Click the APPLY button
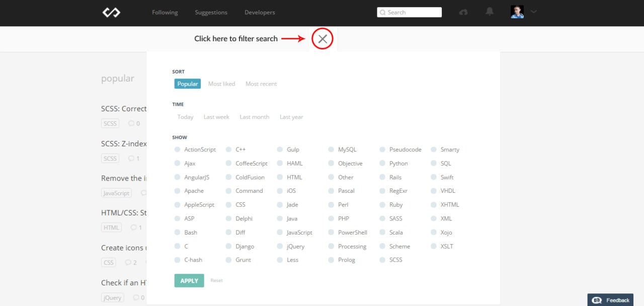This screenshot has width=644, height=306. [x=189, y=280]
